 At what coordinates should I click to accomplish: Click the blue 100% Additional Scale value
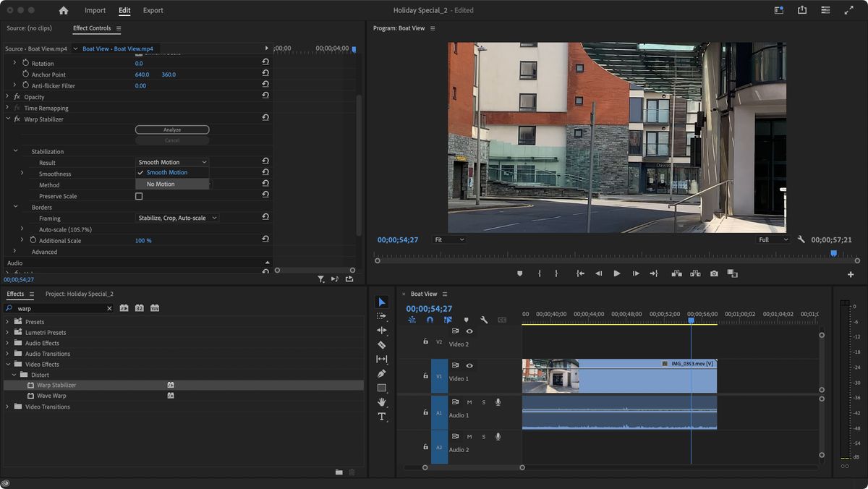pyautogui.click(x=144, y=239)
